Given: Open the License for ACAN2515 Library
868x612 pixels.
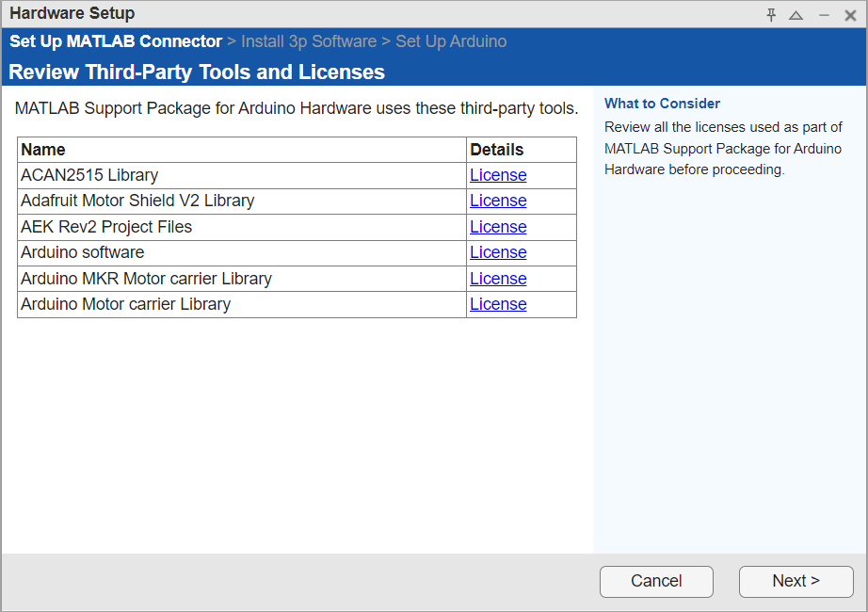Looking at the screenshot, I should pos(498,175).
